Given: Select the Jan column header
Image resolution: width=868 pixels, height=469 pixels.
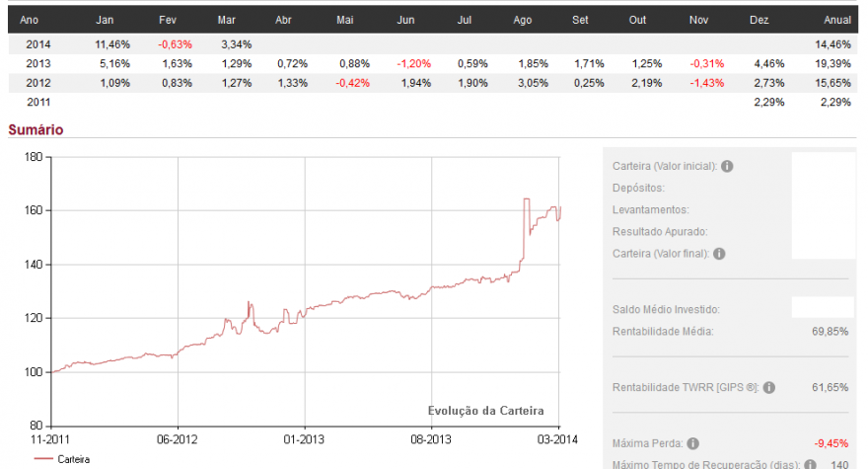Looking at the screenshot, I should tap(105, 20).
